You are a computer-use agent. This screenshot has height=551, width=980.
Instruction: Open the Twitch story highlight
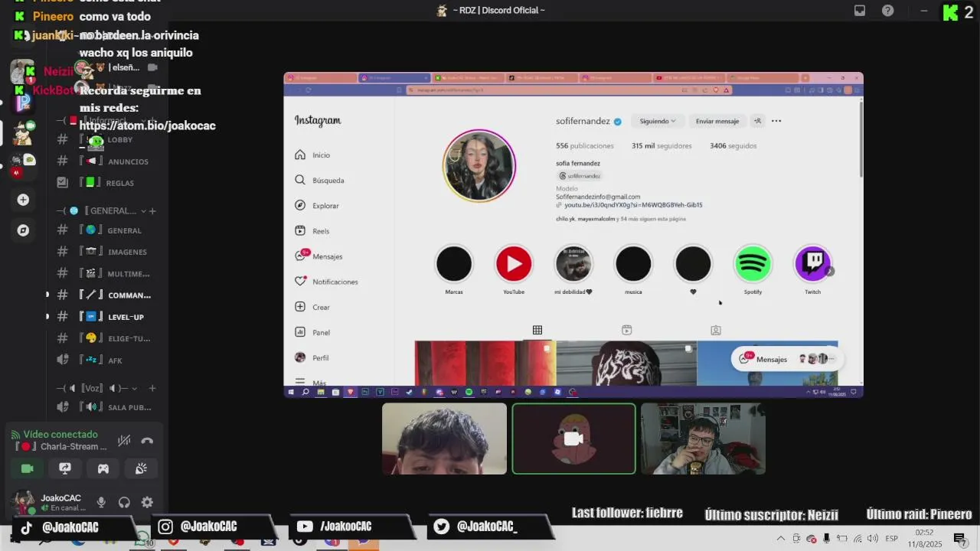coord(812,264)
